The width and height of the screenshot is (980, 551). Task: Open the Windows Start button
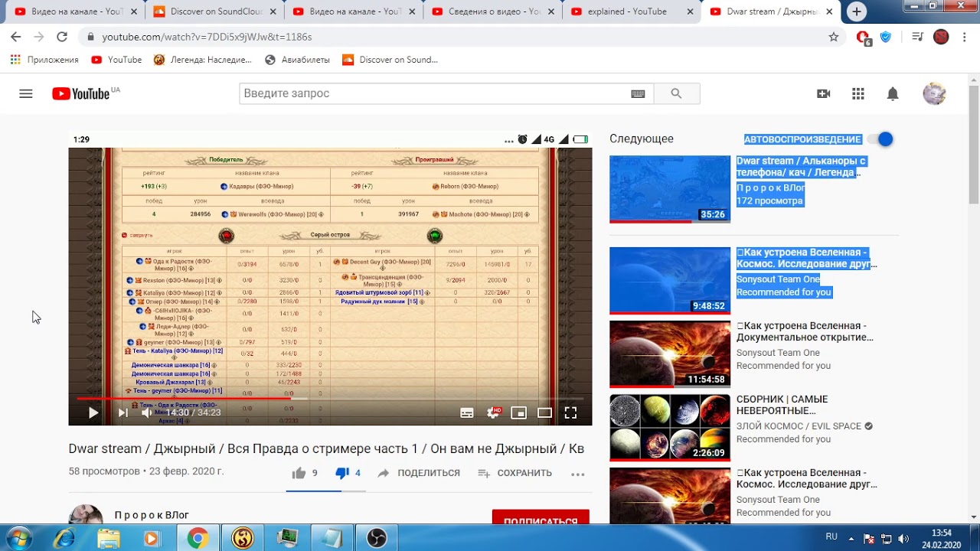[x=18, y=538]
